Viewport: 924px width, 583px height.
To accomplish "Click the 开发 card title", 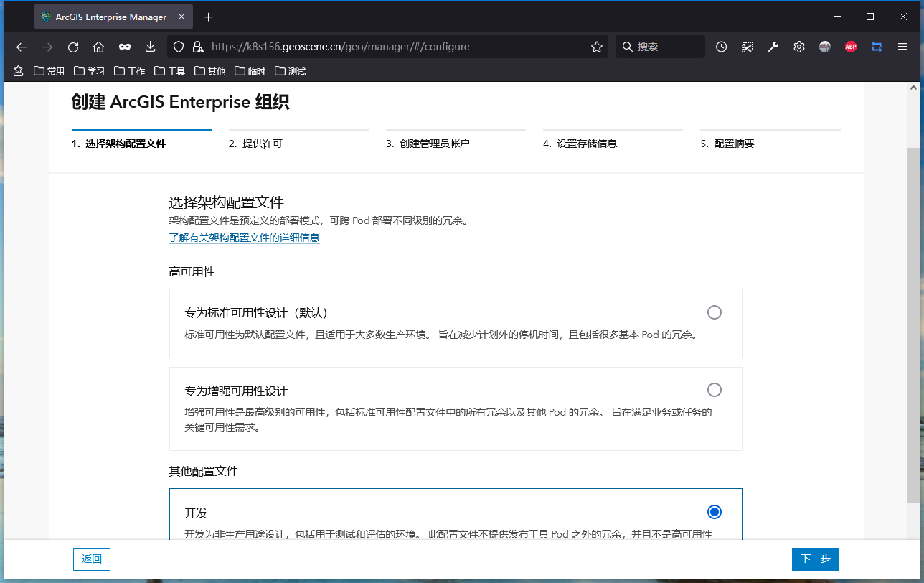I will click(x=196, y=513).
